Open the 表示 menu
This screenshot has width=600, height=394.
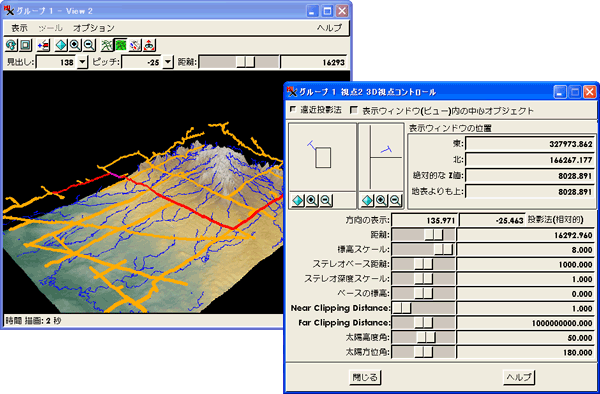(19, 28)
